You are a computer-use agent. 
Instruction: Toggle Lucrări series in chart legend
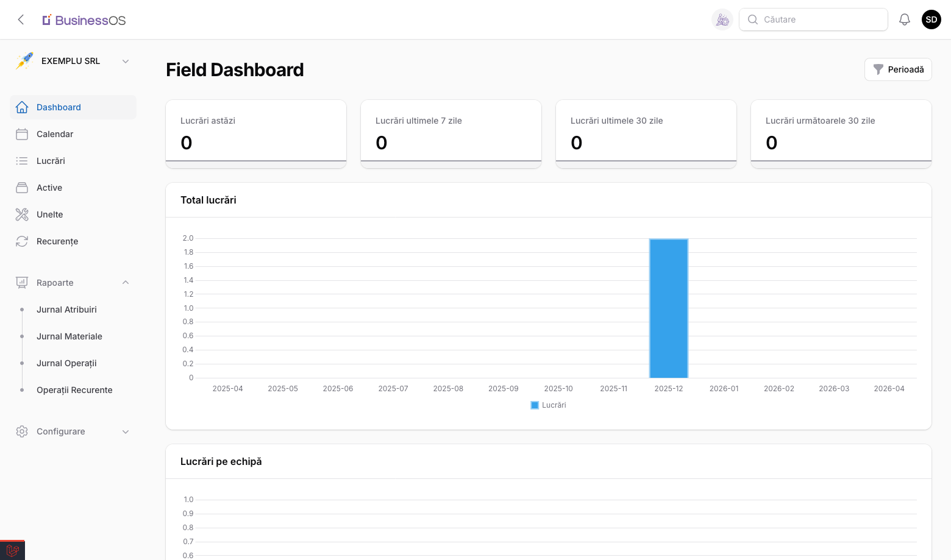pyautogui.click(x=549, y=405)
